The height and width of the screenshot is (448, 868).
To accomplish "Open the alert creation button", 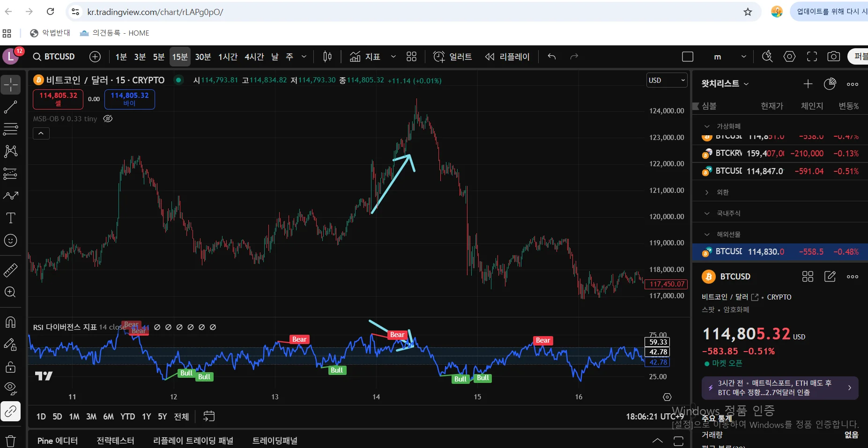I will pos(453,57).
